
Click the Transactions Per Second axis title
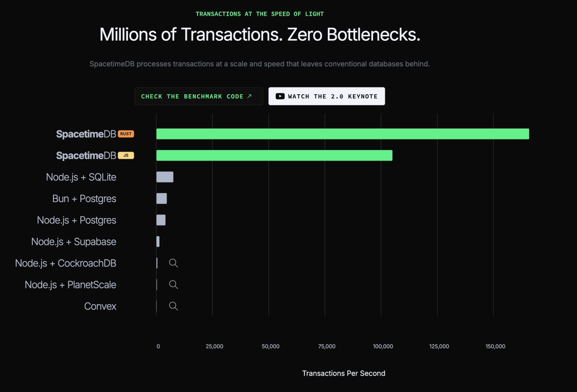point(344,373)
